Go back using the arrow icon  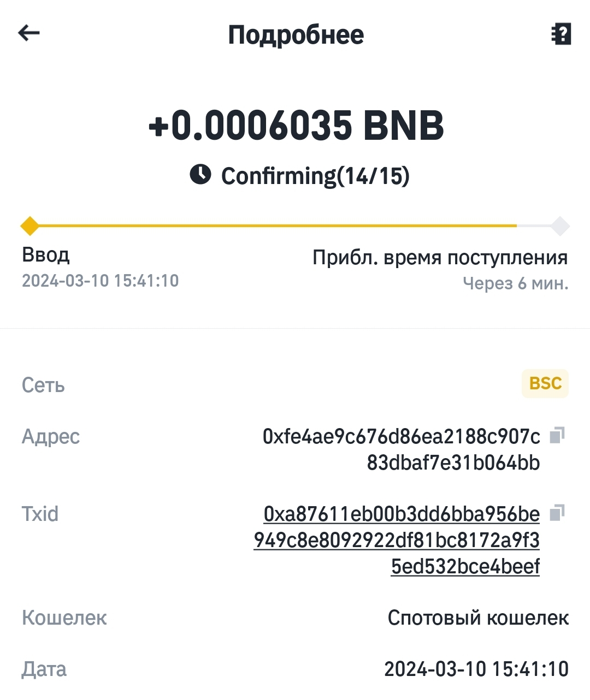[29, 33]
